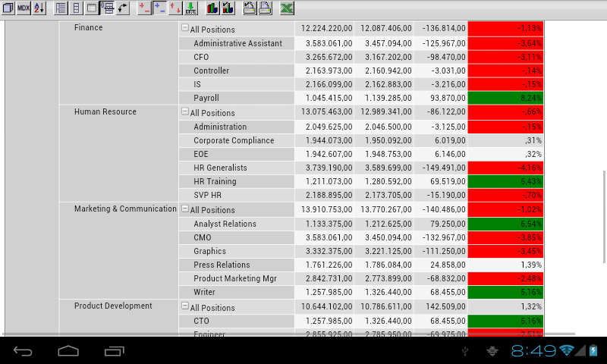Click the vertical scrollbar thumb
Screen dimensions: 607x364
604,217
